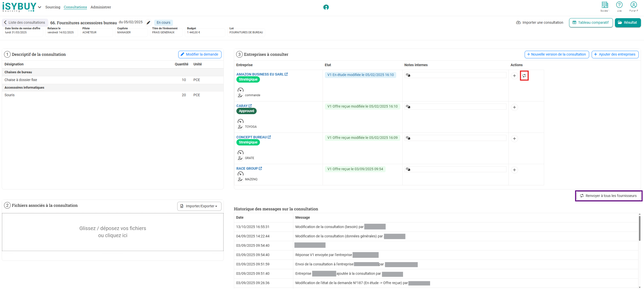This screenshot has height=300, width=644.
Task: Click plus action for CONCEPT BUREAU row
Action: (514, 139)
